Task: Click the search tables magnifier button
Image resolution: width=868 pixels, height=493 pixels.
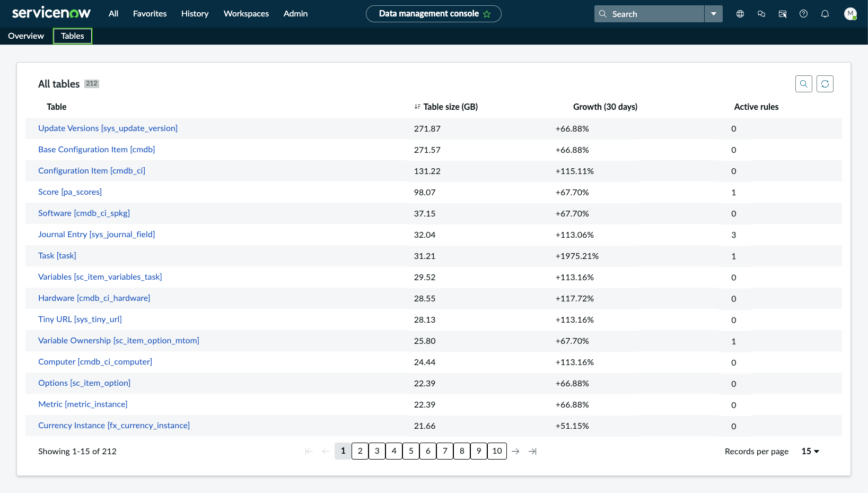Action: click(804, 84)
